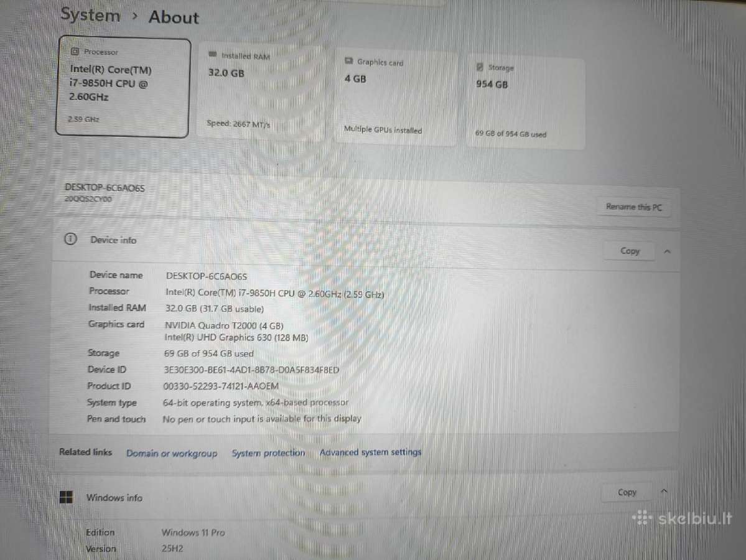746x560 pixels.
Task: Click the DESKTOP-6C6AO6S PC name heading
Action: point(105,187)
